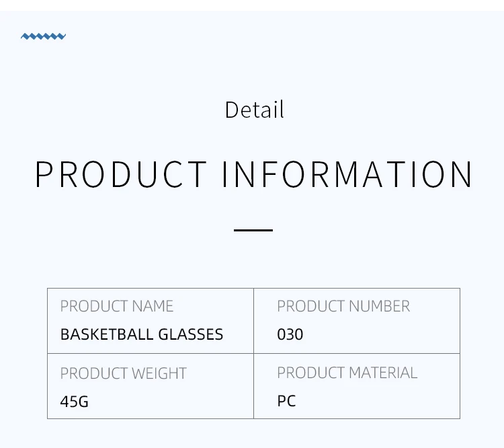Click the table's center vertical divider line

pos(254,353)
